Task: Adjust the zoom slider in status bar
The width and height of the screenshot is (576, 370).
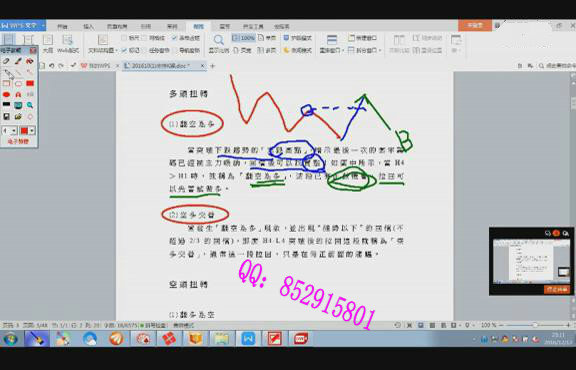Action: pos(535,325)
